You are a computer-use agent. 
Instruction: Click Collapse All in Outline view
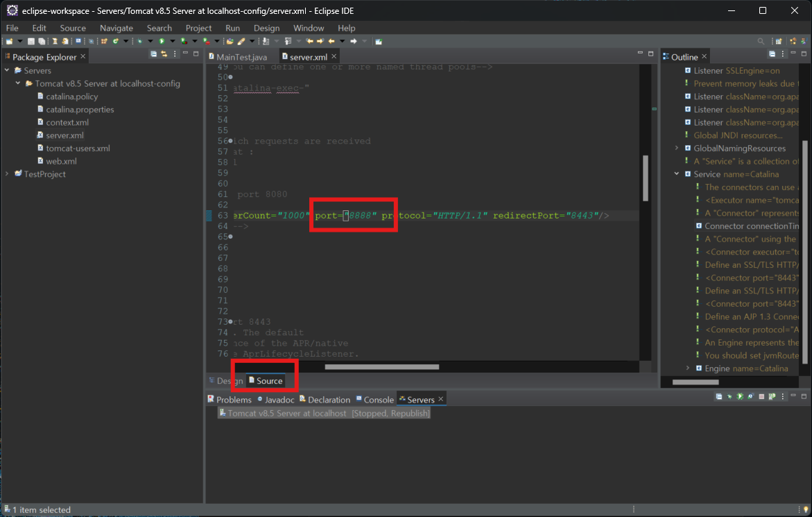pos(772,54)
